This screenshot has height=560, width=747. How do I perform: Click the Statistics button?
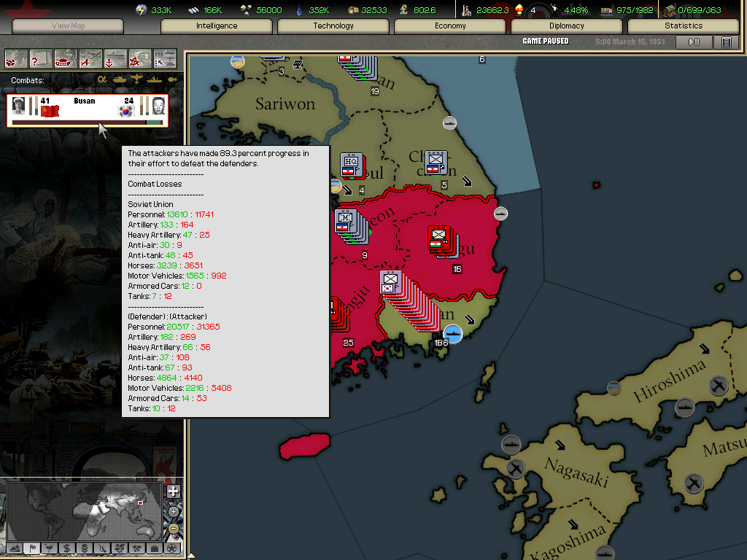tap(683, 26)
